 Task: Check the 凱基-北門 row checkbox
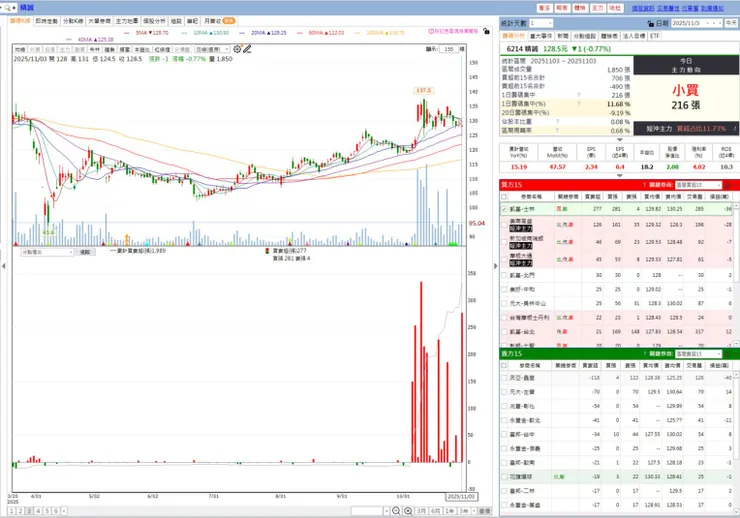(x=504, y=275)
